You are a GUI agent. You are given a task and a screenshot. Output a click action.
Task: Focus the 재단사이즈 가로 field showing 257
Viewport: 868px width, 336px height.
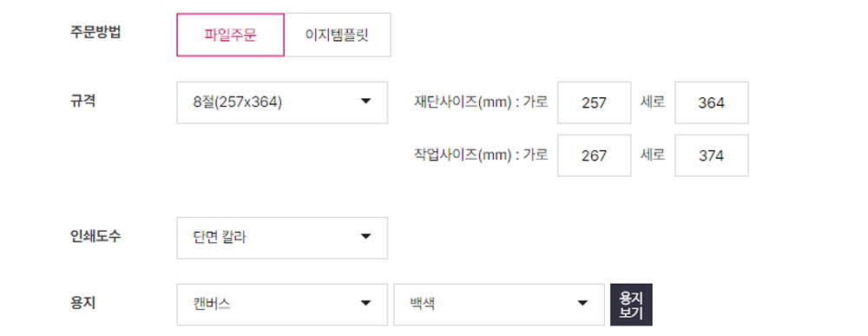point(594,103)
